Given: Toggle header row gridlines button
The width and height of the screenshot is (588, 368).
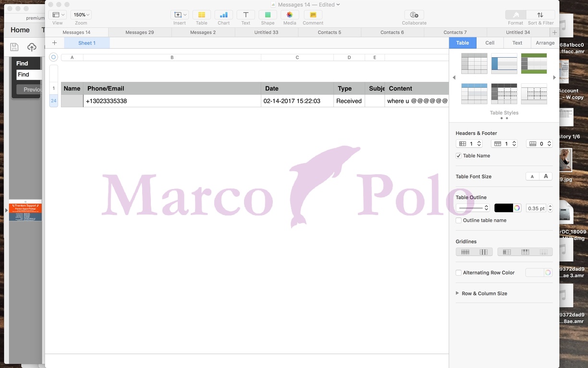Looking at the screenshot, I should pos(525,252).
